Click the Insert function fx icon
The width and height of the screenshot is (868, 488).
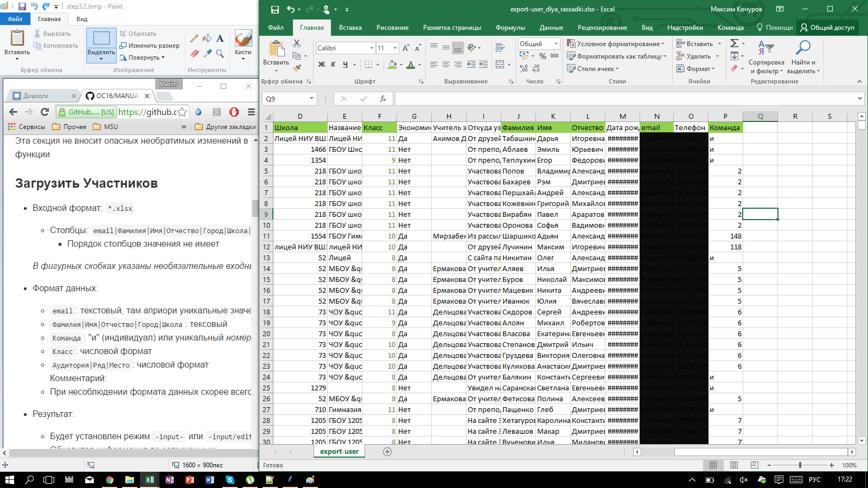(x=383, y=99)
